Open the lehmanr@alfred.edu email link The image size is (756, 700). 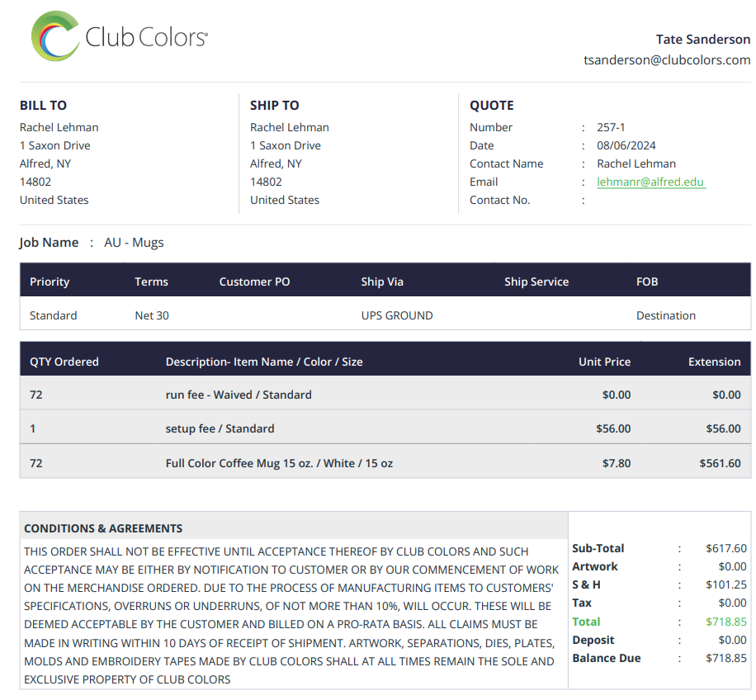click(651, 182)
